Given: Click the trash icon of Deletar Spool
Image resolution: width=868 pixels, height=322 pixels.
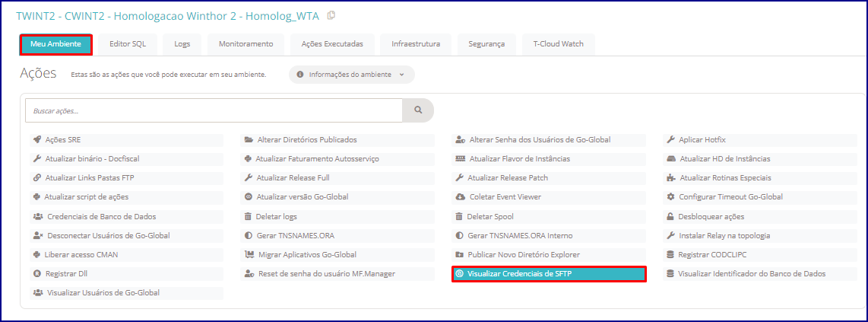Looking at the screenshot, I should pos(459,217).
